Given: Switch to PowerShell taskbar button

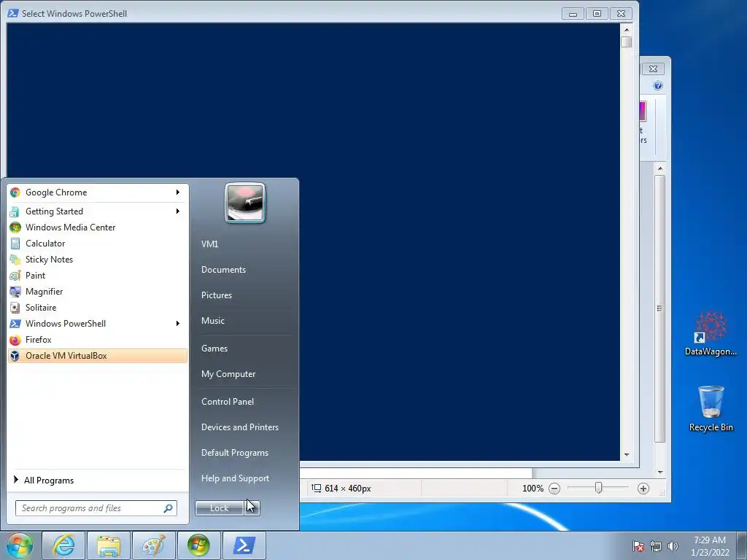Looking at the screenshot, I should pos(244,545).
